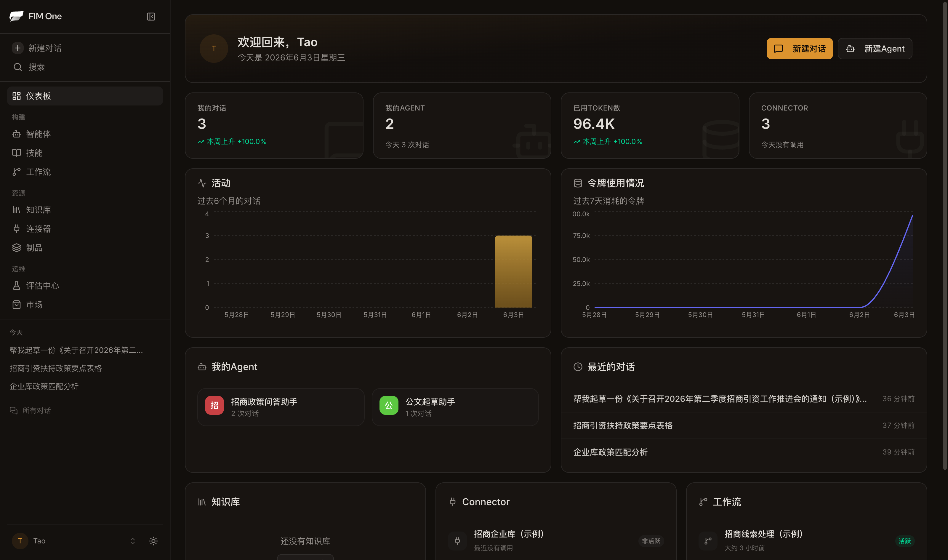Open recent chat 帮我起草一份《关于召开2026年第二季度...

pos(744,399)
